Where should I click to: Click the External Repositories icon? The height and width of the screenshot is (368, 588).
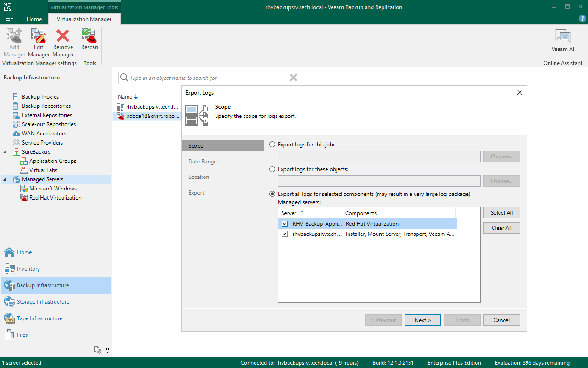click(x=17, y=115)
